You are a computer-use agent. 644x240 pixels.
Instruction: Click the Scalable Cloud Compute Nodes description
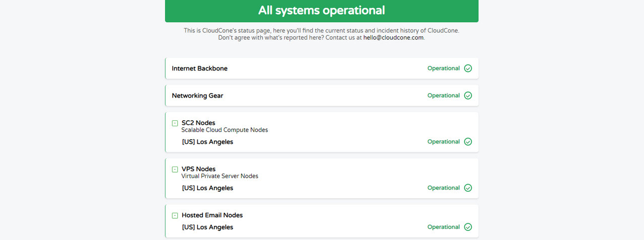click(x=225, y=130)
